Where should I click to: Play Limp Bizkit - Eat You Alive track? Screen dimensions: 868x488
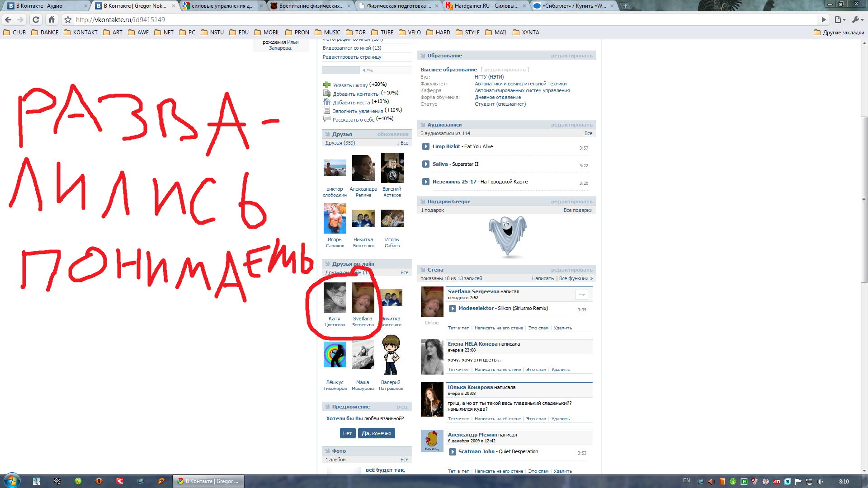coord(425,146)
